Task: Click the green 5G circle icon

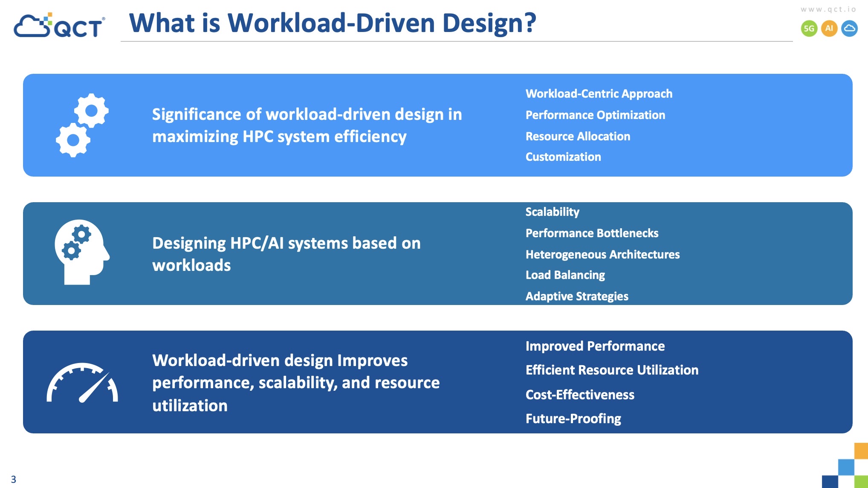Action: pyautogui.click(x=809, y=29)
